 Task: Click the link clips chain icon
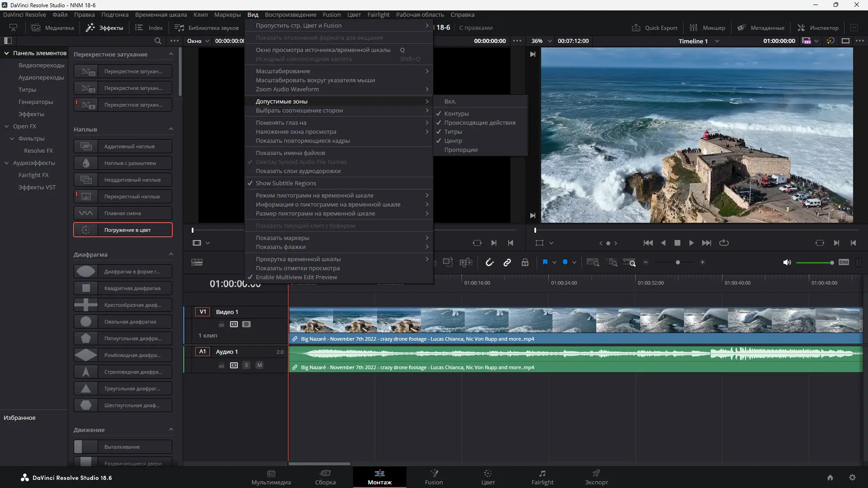click(507, 263)
